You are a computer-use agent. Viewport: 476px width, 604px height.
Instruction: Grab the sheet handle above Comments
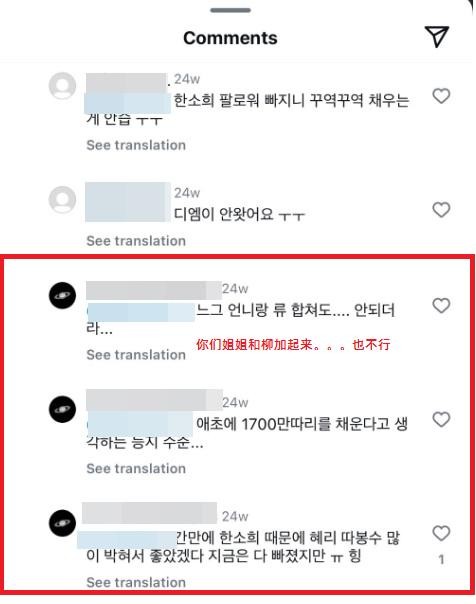230,10
